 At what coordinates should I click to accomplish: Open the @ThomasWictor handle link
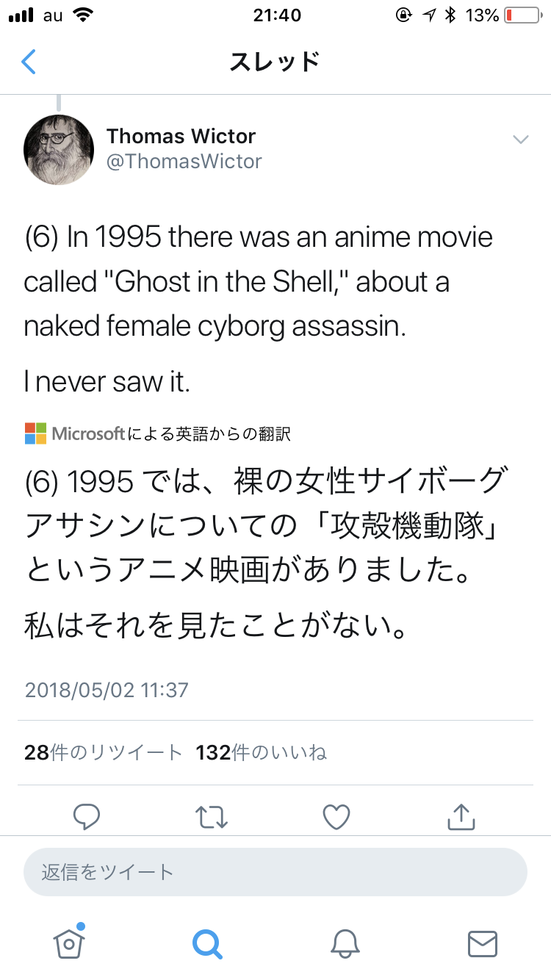tap(184, 161)
